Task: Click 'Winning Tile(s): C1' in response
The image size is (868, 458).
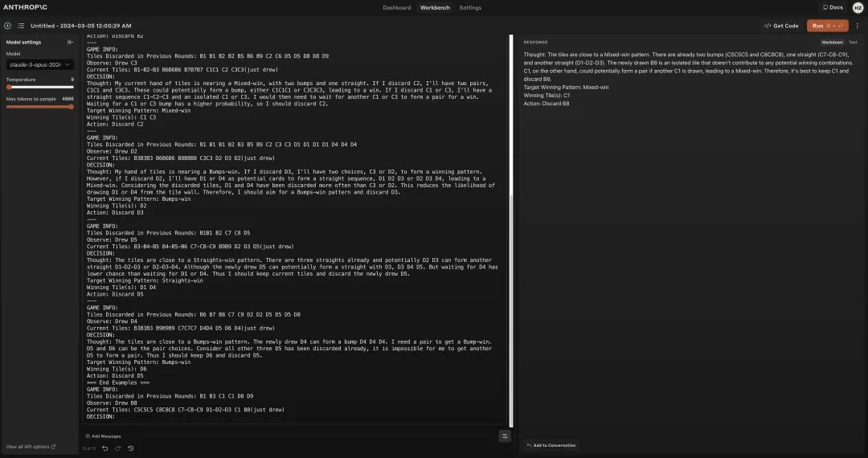Action: [547, 96]
